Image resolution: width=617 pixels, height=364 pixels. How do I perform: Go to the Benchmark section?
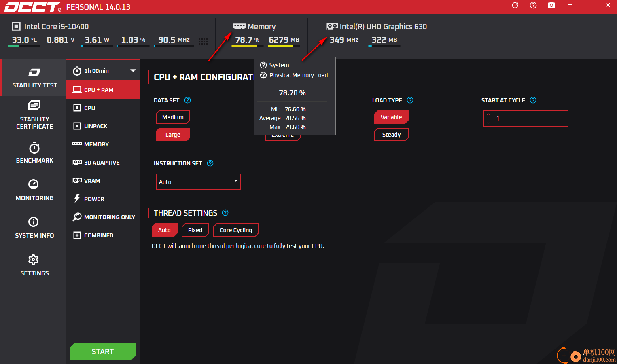point(34,153)
